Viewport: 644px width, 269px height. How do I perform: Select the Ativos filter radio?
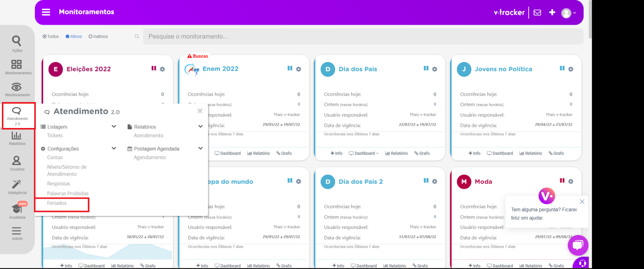coord(74,36)
